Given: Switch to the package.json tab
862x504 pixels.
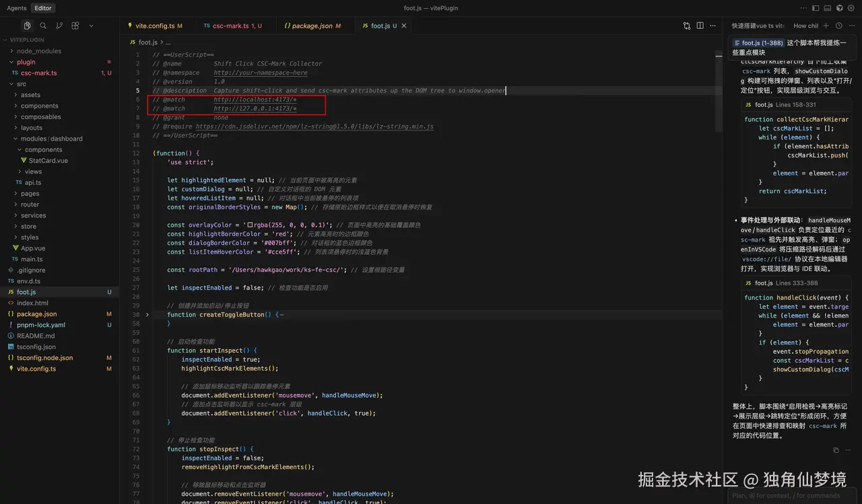Looking at the screenshot, I should point(312,26).
